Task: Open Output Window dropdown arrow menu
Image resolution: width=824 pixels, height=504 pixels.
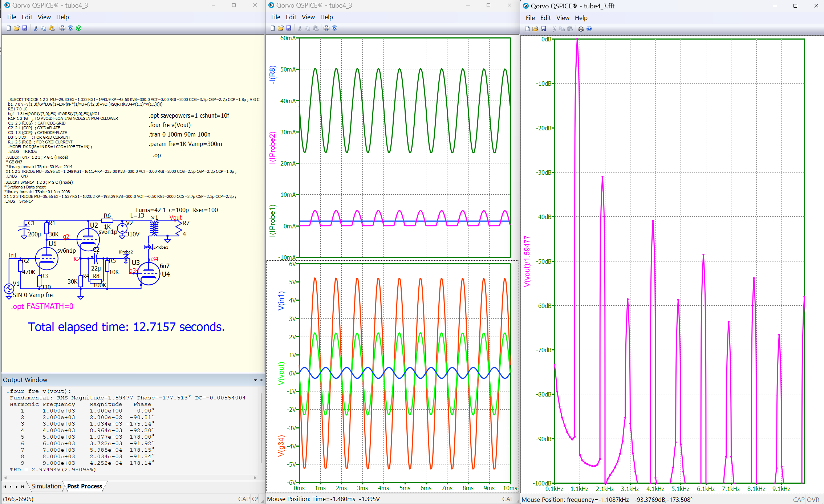Action: 255,380
